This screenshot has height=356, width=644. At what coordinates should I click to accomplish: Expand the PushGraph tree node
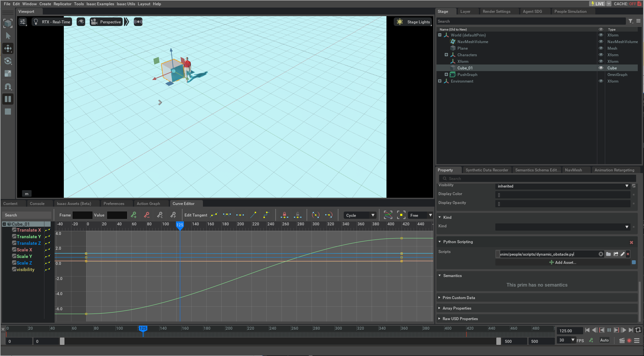pyautogui.click(x=446, y=74)
